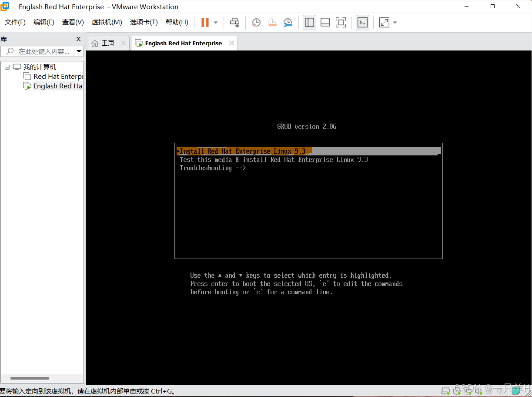
Task: Minimize the VMware Workstation window
Action: point(467,7)
